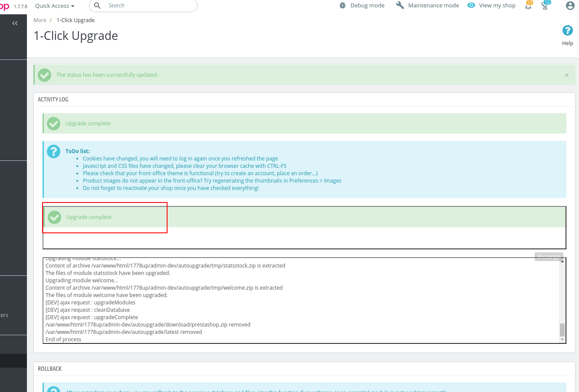Select the ROLLBACK section header
Viewport: 579px width, 392px height.
point(49,369)
